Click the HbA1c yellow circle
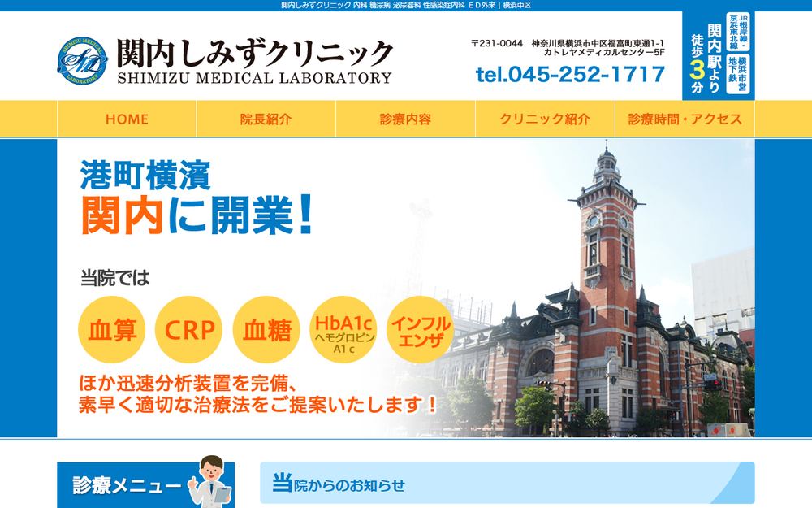The image size is (812, 508). pyautogui.click(x=343, y=330)
